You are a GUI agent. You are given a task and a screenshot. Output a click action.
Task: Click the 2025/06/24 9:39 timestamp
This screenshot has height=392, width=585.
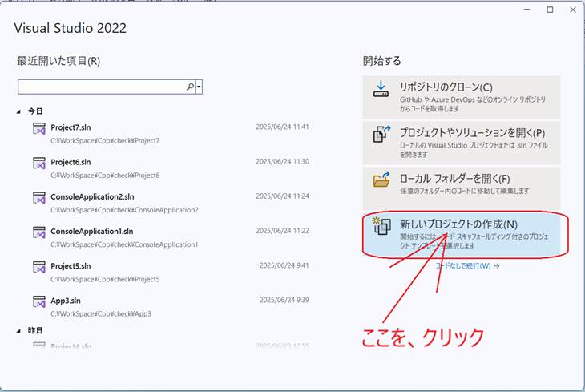284,300
